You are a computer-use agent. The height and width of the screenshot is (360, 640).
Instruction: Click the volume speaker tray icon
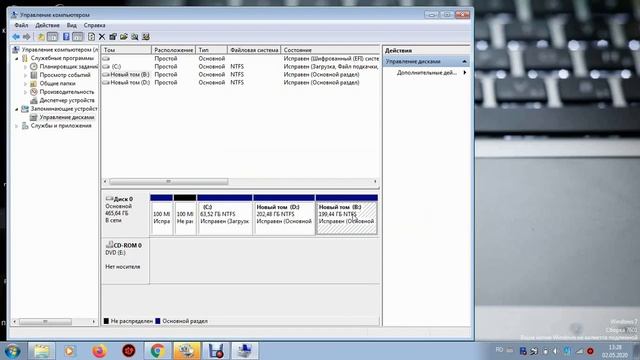[x=556, y=351]
